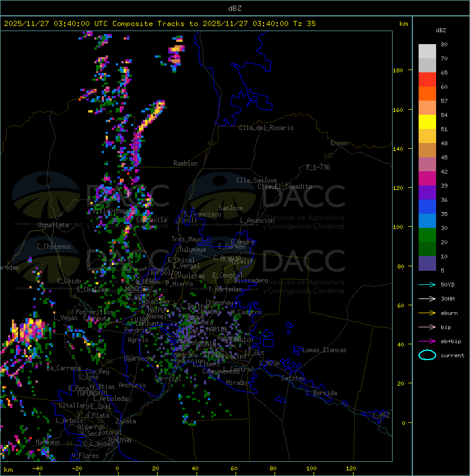Click the 140 km tick on right axis

coord(398,149)
